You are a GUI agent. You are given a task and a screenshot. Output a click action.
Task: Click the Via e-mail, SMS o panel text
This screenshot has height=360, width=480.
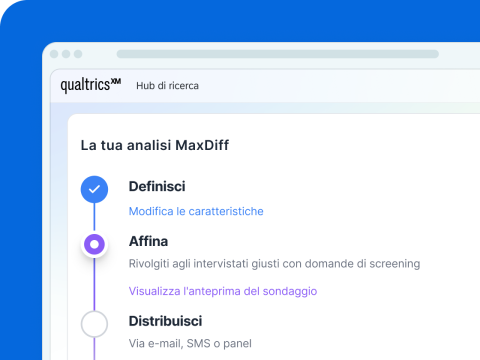pyautogui.click(x=190, y=343)
